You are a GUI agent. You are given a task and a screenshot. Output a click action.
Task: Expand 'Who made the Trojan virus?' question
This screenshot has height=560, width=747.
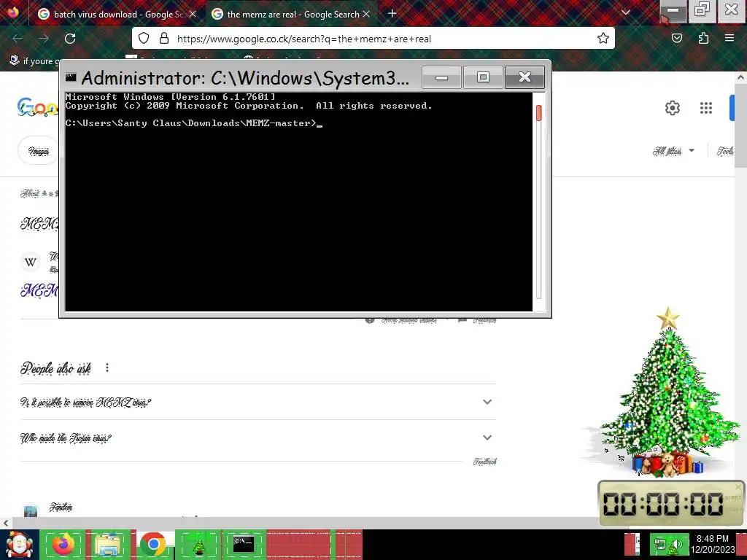pyautogui.click(x=258, y=437)
